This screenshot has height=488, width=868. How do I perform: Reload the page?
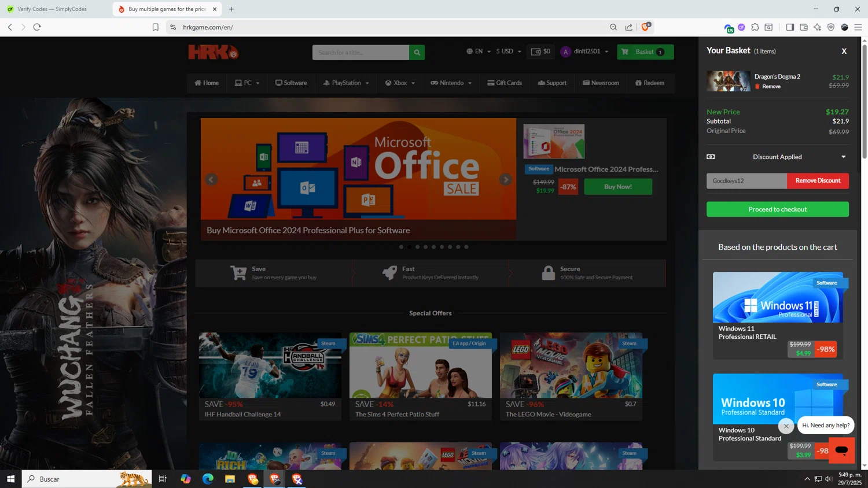(37, 27)
